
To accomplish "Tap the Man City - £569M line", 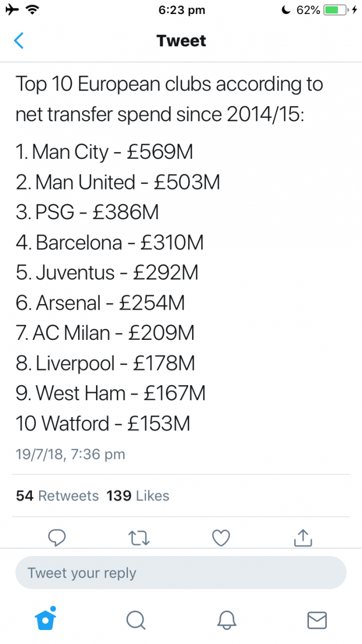I will point(104,152).
